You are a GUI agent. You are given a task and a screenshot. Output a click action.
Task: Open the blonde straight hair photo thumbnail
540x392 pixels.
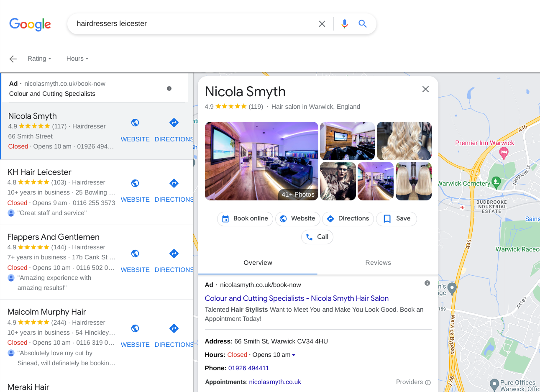coord(414,181)
